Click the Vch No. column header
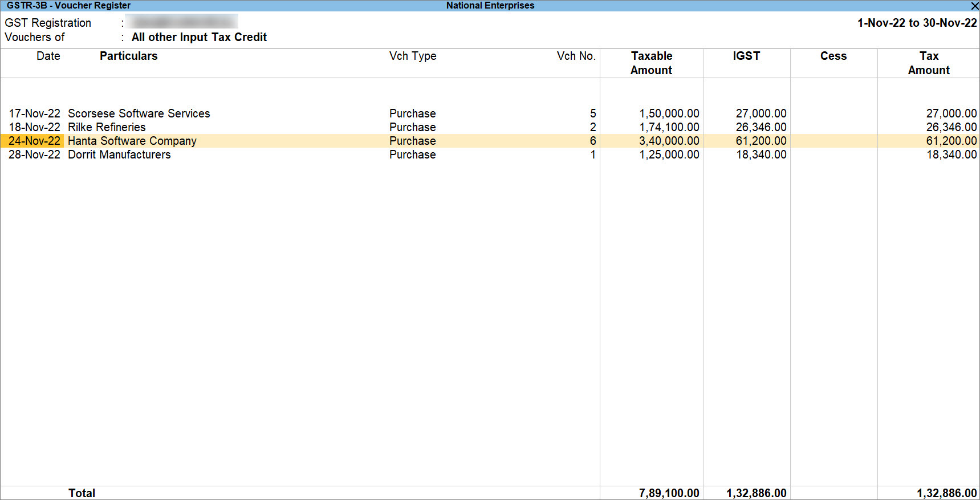Screen dimensions: 980x500 tap(576, 56)
